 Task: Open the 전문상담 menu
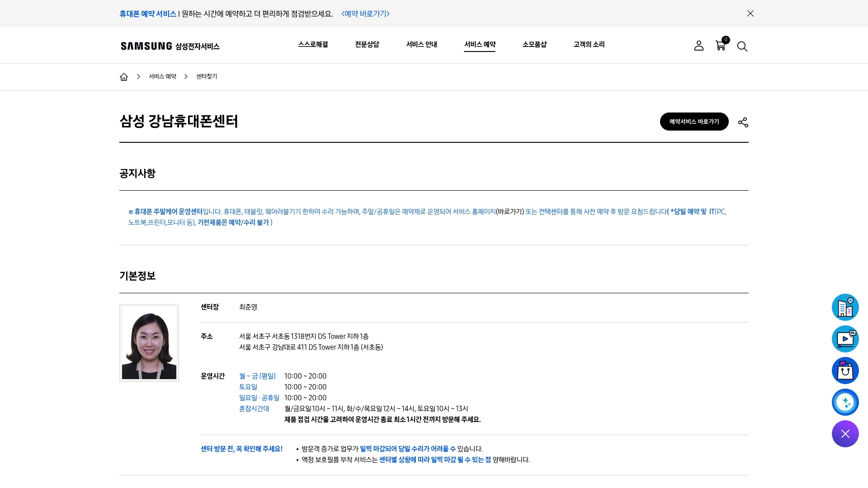click(367, 44)
